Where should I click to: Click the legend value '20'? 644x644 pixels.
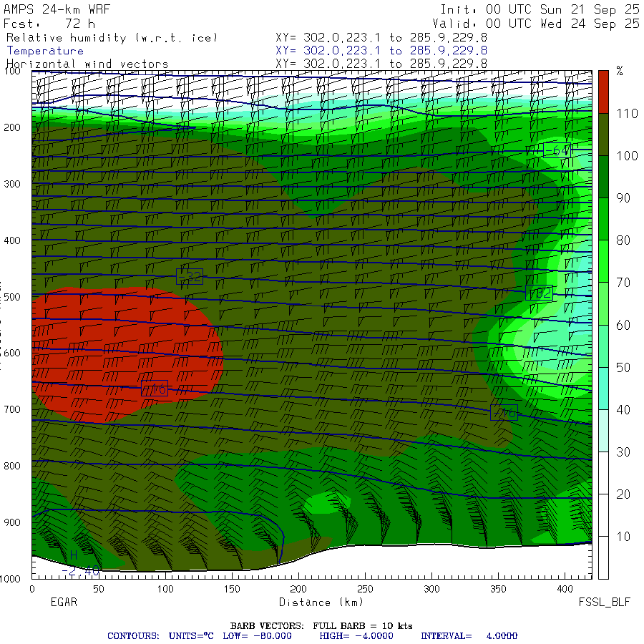click(x=623, y=494)
